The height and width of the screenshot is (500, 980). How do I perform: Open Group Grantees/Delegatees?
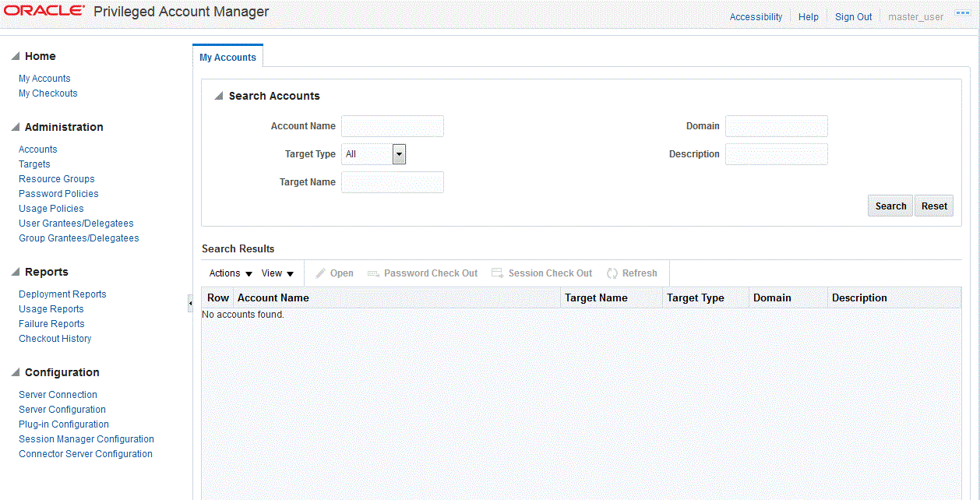[79, 238]
